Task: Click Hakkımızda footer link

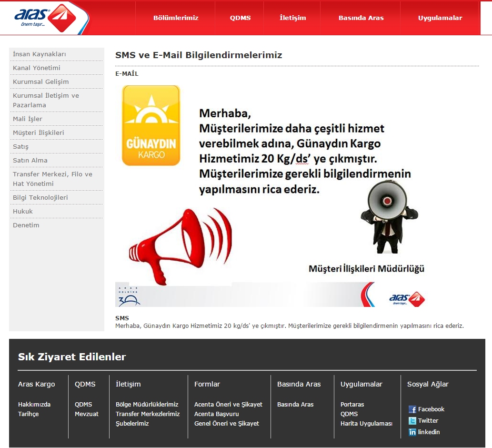Action: (34, 404)
